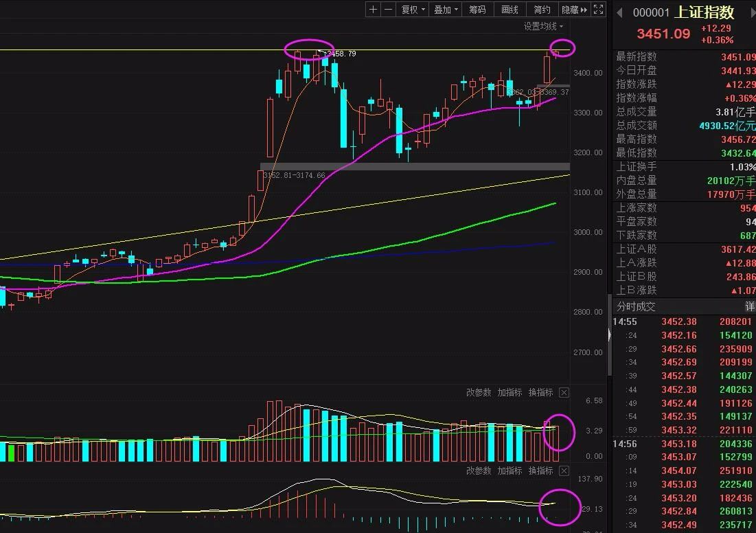Click the stock name 上证指数
The height and width of the screenshot is (533, 756).
[705, 12]
